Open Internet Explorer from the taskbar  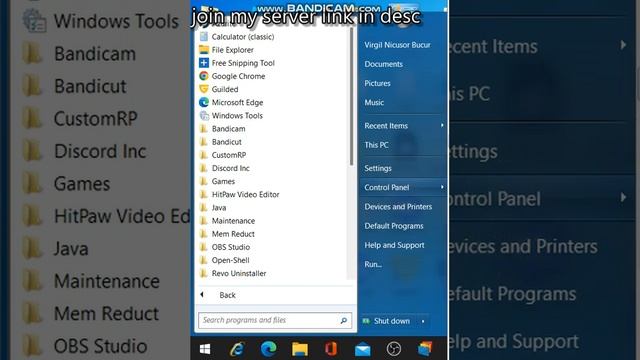click(x=237, y=349)
